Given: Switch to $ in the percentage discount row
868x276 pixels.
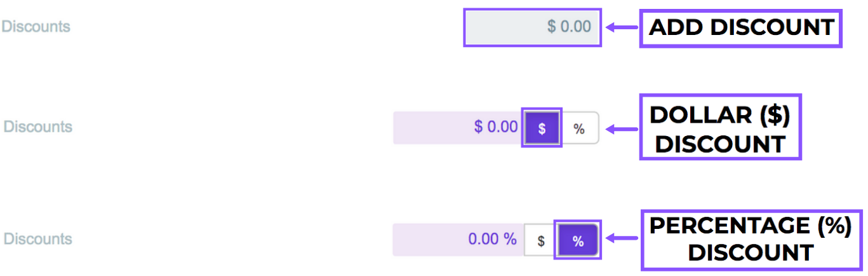Looking at the screenshot, I should click(x=541, y=241).
